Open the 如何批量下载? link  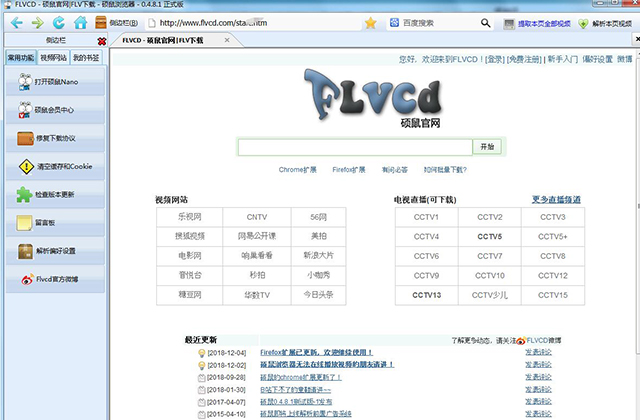445,170
